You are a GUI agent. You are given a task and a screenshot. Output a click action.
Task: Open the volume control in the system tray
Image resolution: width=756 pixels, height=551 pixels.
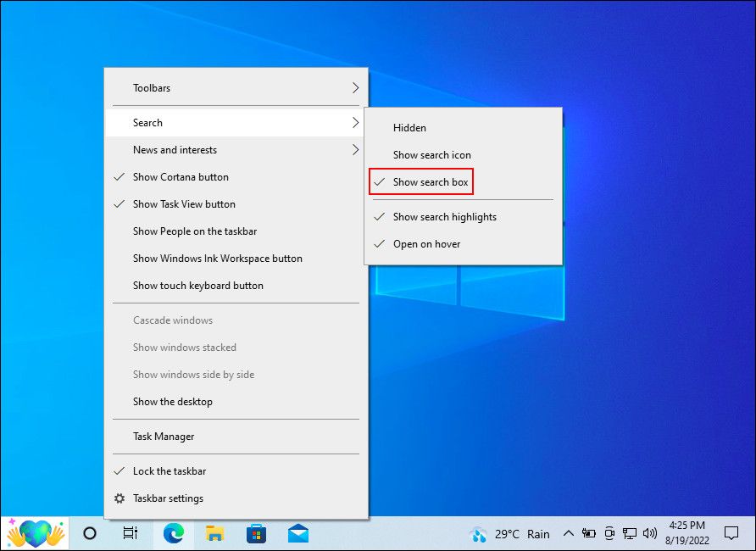coord(649,533)
